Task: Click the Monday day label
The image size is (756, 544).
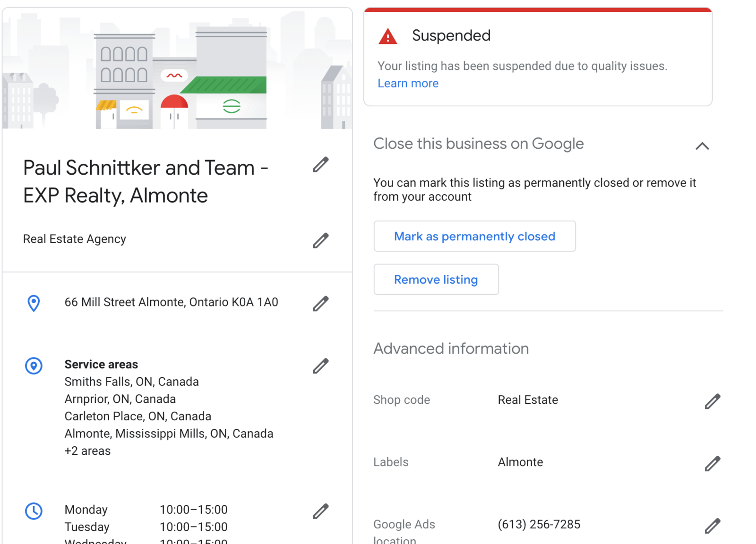Action: click(x=86, y=510)
